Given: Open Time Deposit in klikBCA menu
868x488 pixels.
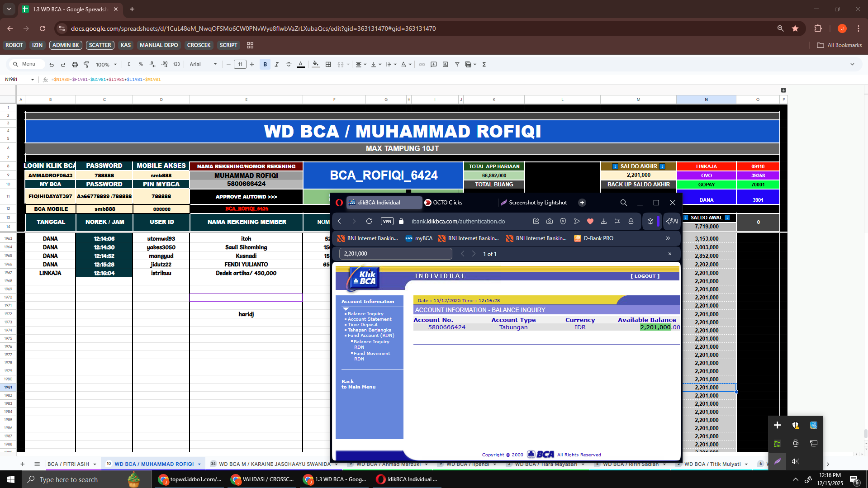Looking at the screenshot, I should coord(363,325).
